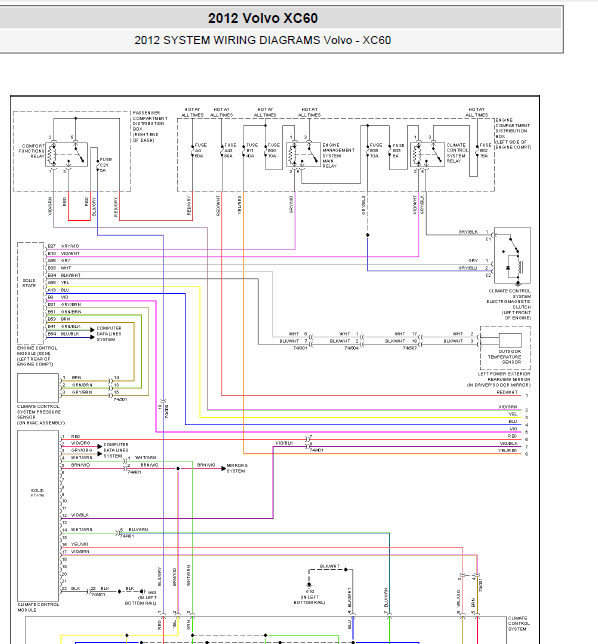The height and width of the screenshot is (644, 598).
Task: Click pressure sensor pin "1 BRN"
Action: (72, 377)
